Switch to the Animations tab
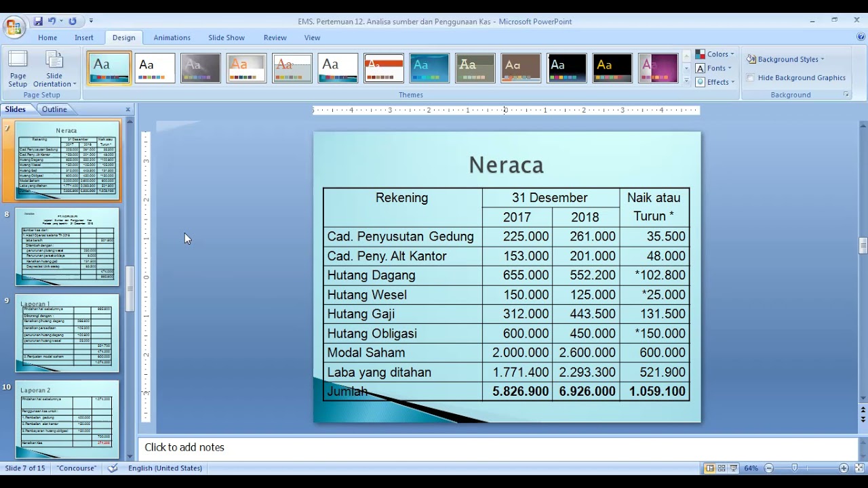Image resolution: width=868 pixels, height=488 pixels. coord(172,37)
